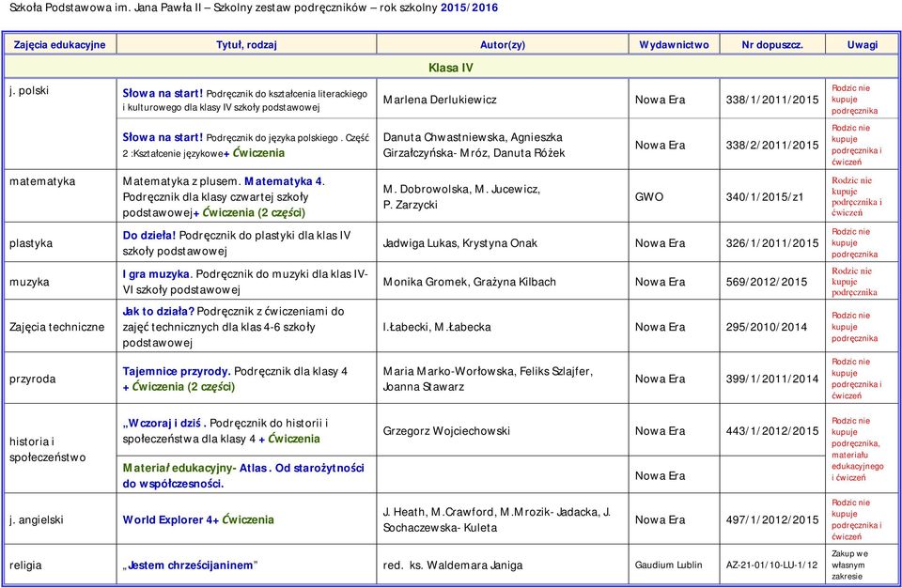This screenshot has height=588, width=902.
Task: Click approval number "497/1/2012/2015"
Action: click(x=772, y=519)
